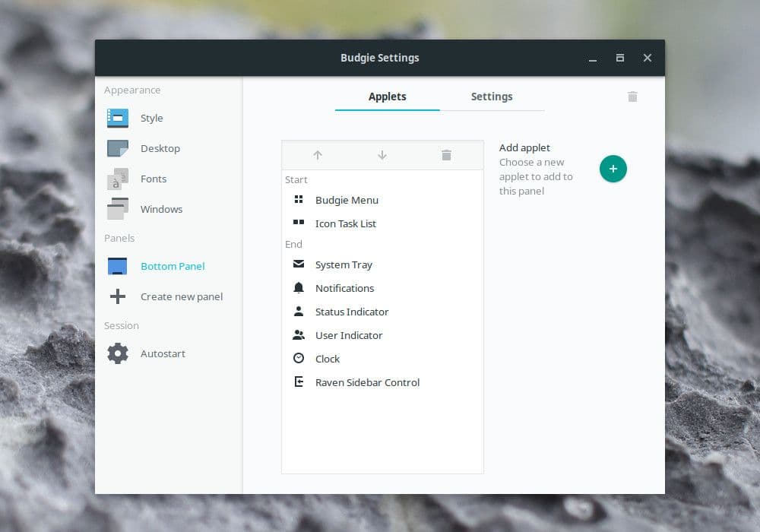Click the Status Indicator person icon
The width and height of the screenshot is (760, 532).
point(299,311)
